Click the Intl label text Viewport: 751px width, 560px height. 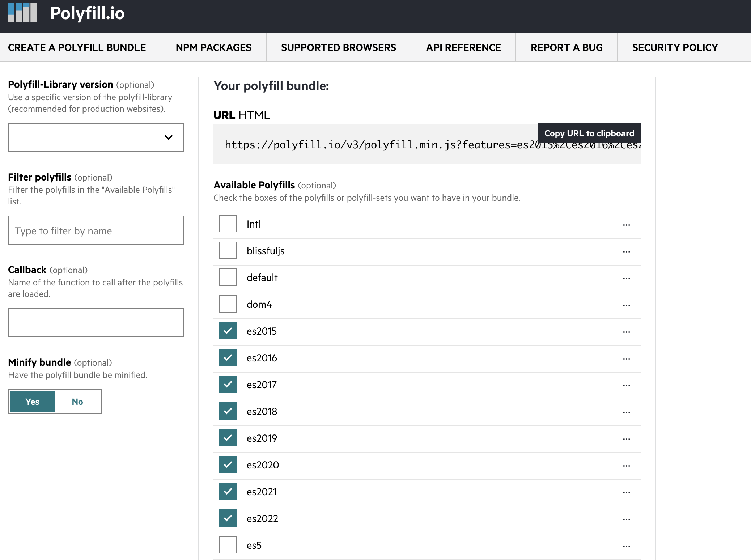tap(254, 224)
